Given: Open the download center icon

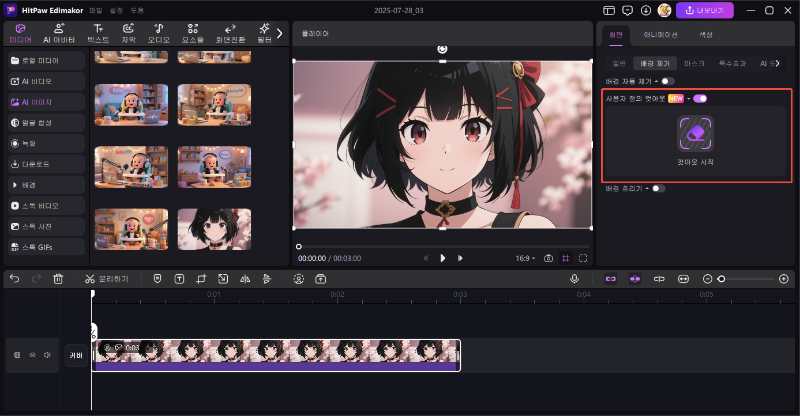Looking at the screenshot, I should coord(646,10).
